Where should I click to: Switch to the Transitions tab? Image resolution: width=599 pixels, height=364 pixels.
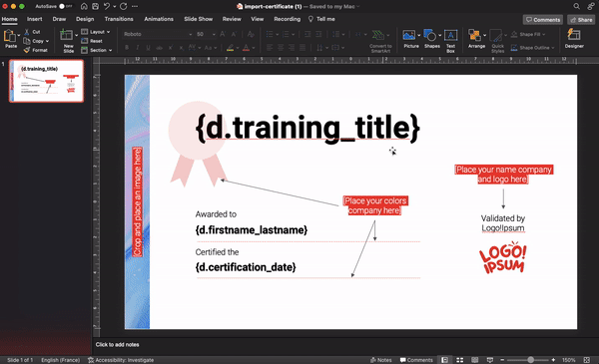(x=119, y=19)
